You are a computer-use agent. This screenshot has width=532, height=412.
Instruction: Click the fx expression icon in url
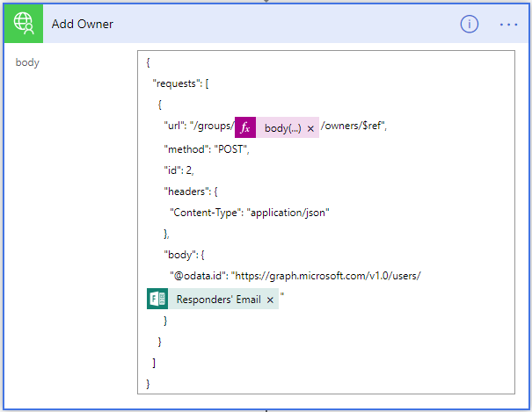tap(245, 127)
